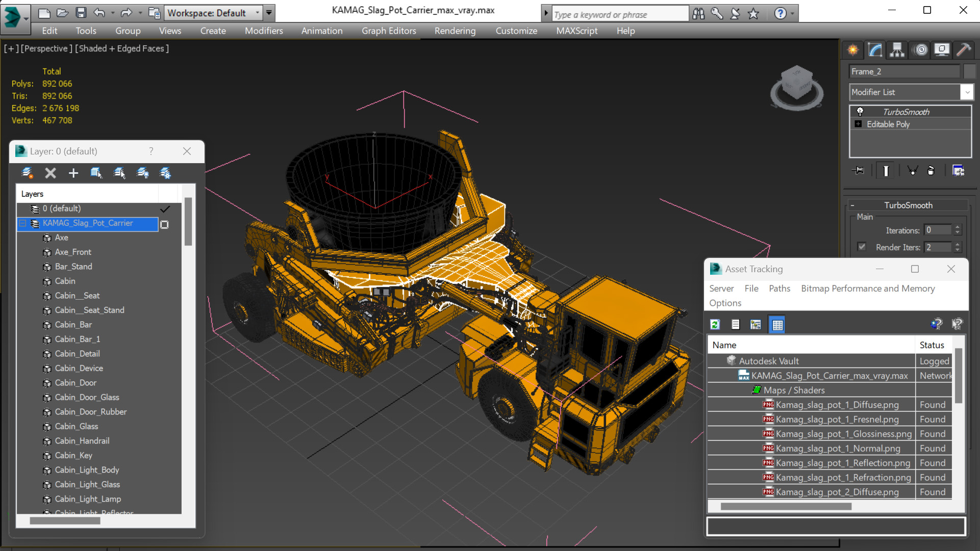Screen dimensions: 980x551
Task: Collapse the TurboSmooth rollout
Action: (852, 205)
